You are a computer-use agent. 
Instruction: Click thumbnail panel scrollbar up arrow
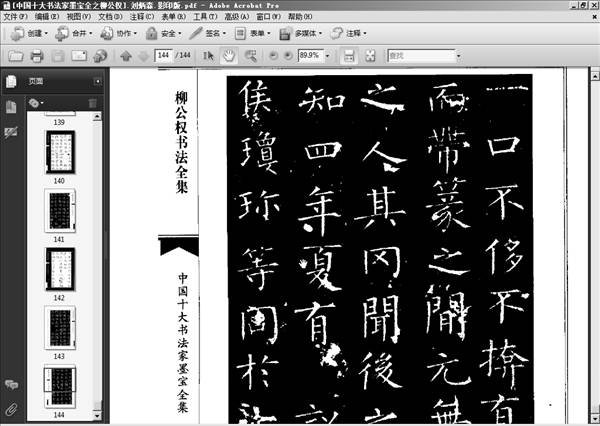point(97,116)
